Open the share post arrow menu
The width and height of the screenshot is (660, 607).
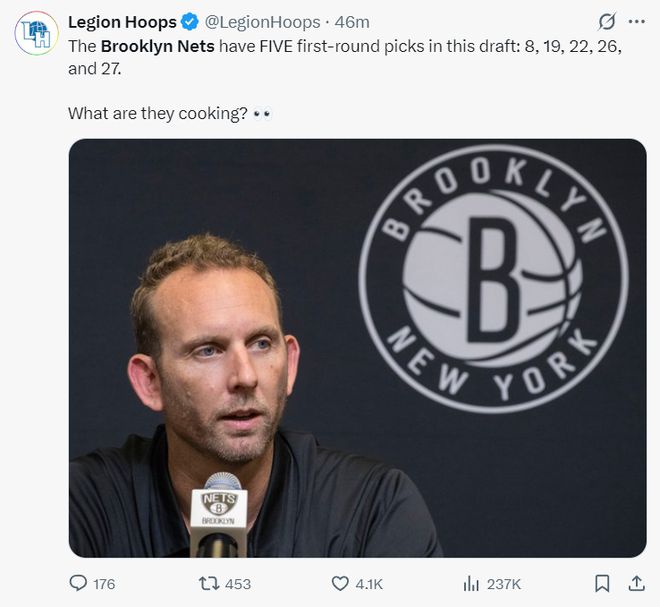tap(636, 583)
